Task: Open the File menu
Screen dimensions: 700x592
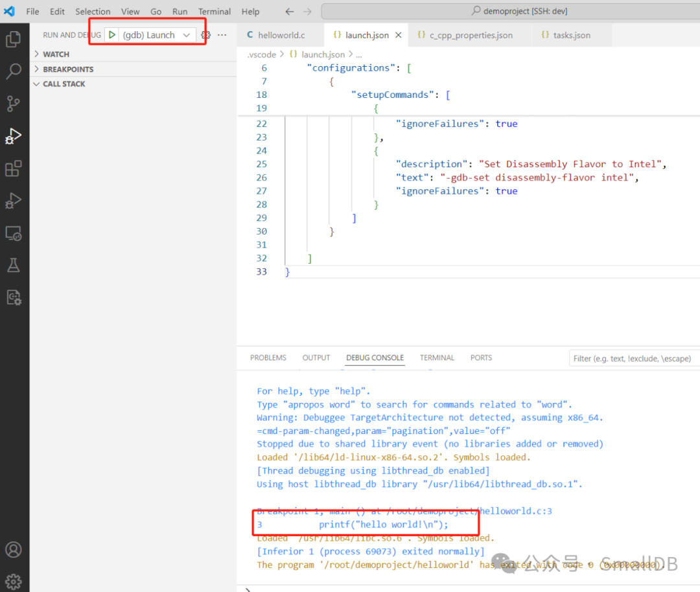Action: point(32,12)
